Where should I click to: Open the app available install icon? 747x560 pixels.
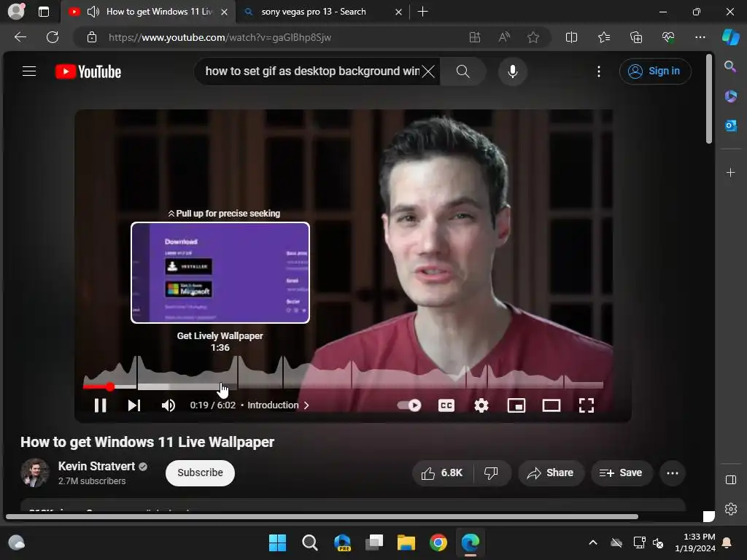pyautogui.click(x=475, y=37)
